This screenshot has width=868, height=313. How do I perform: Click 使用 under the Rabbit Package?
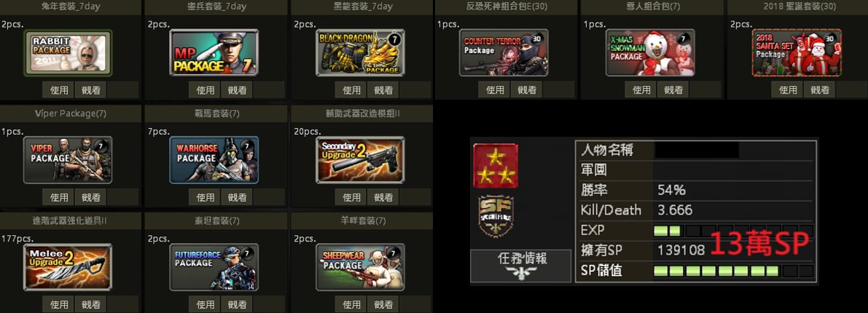(x=59, y=90)
